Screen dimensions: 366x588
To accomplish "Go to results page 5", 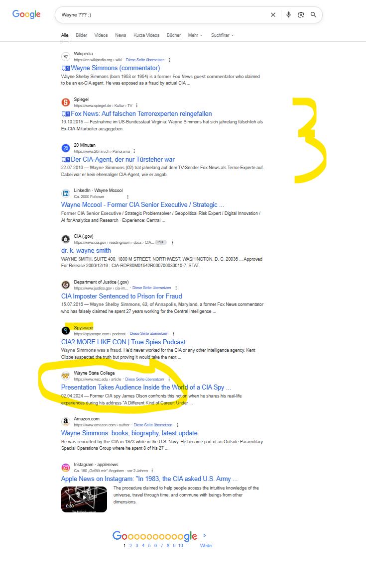I will click(x=149, y=546).
